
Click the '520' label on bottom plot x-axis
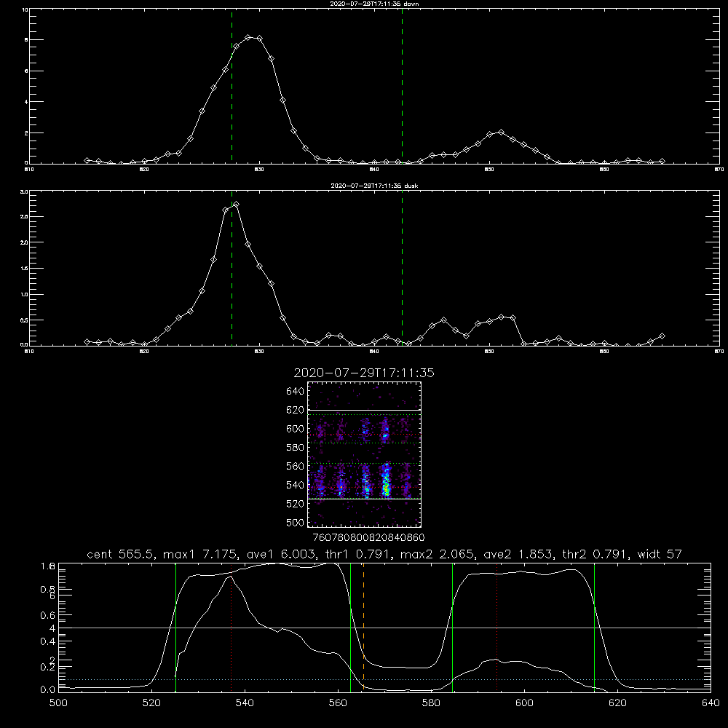point(151,703)
